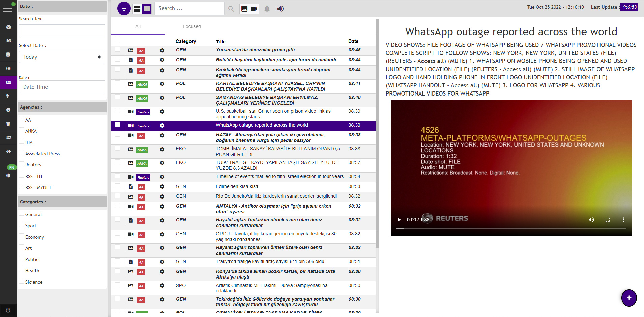Switch to the Focused tab
Screen dimensions: 644x317
click(x=192, y=26)
